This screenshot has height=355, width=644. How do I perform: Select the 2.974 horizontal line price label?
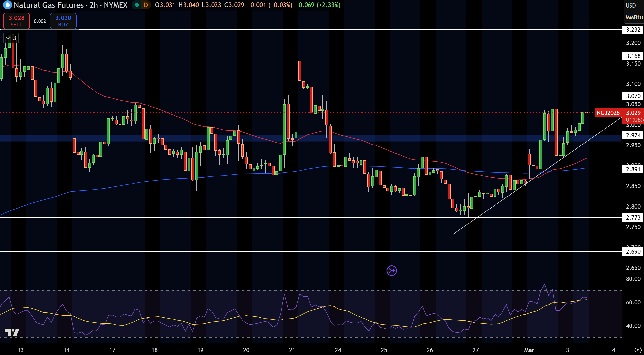[633, 135]
